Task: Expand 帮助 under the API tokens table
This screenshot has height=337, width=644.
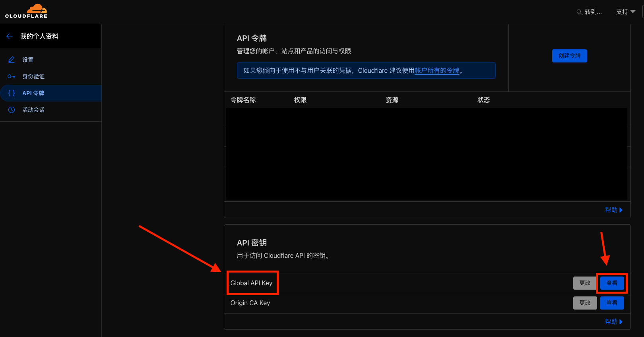Action: click(614, 210)
